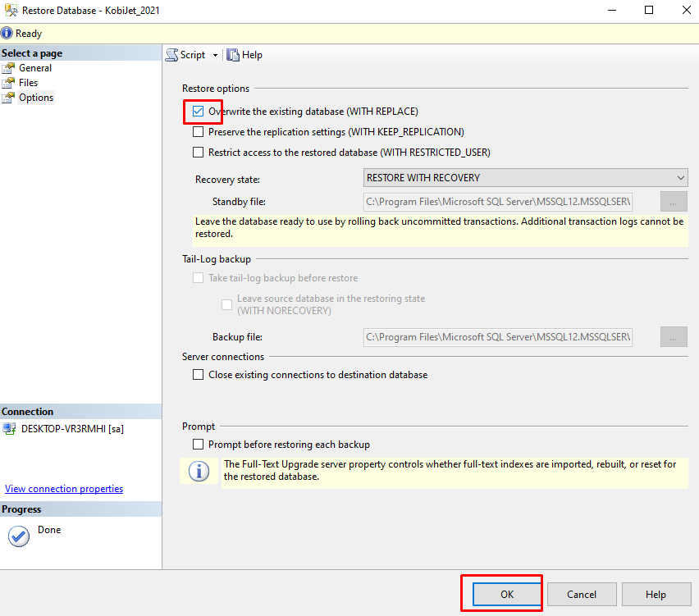Select the Options page
Screen dimensions: 699x616
pos(36,97)
